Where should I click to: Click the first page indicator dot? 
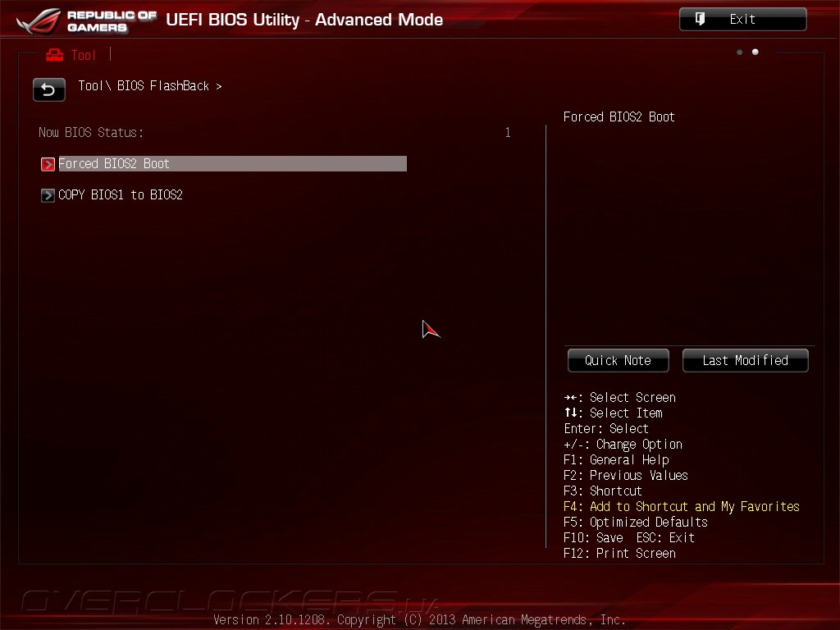pyautogui.click(x=740, y=52)
